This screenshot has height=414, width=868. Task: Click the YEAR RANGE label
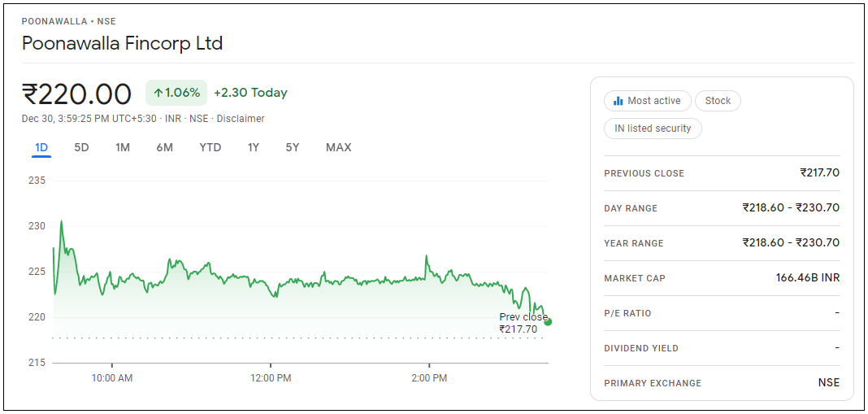point(634,243)
